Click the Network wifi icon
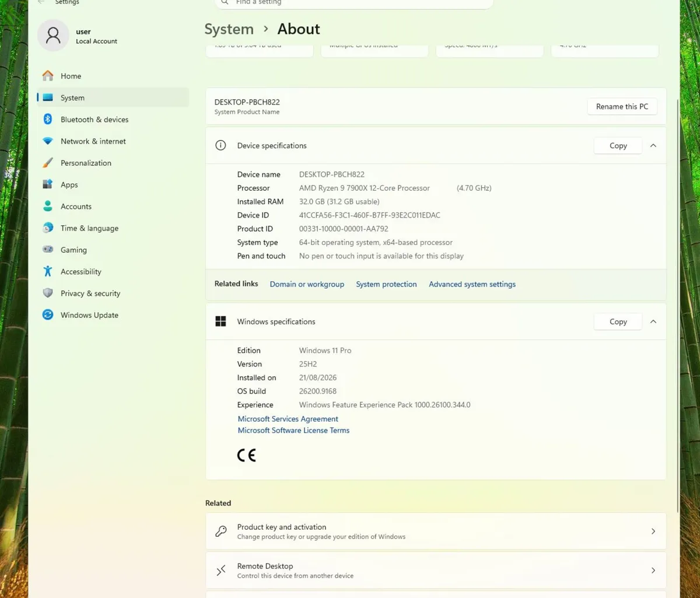This screenshot has height=598, width=700. click(x=48, y=141)
